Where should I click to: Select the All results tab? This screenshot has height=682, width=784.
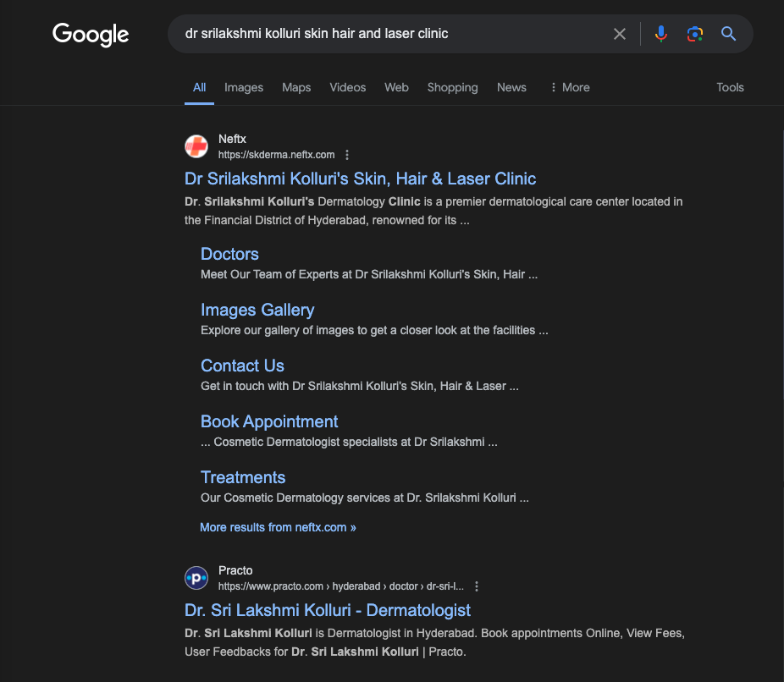[200, 87]
